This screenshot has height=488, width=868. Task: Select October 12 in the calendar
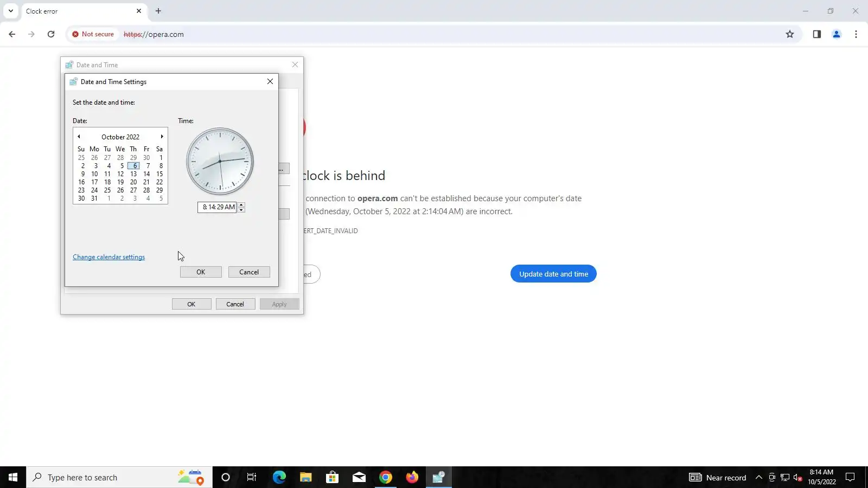pos(120,174)
